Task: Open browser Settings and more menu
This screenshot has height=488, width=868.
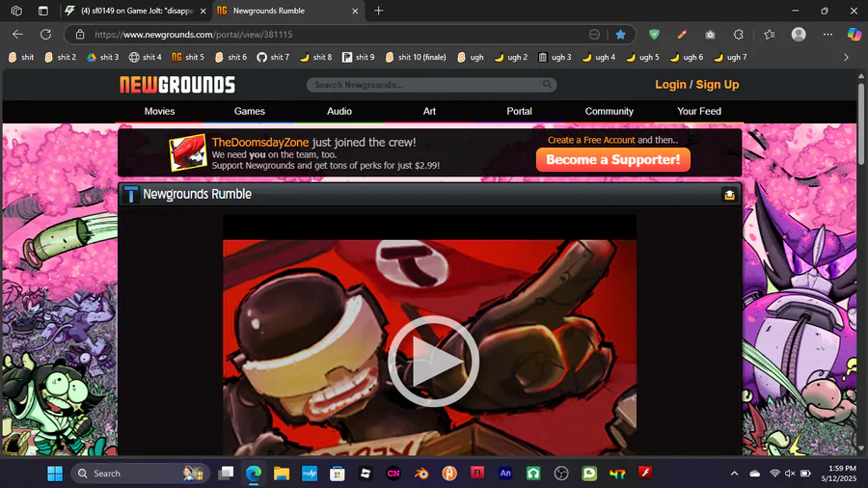Action: coord(827,35)
